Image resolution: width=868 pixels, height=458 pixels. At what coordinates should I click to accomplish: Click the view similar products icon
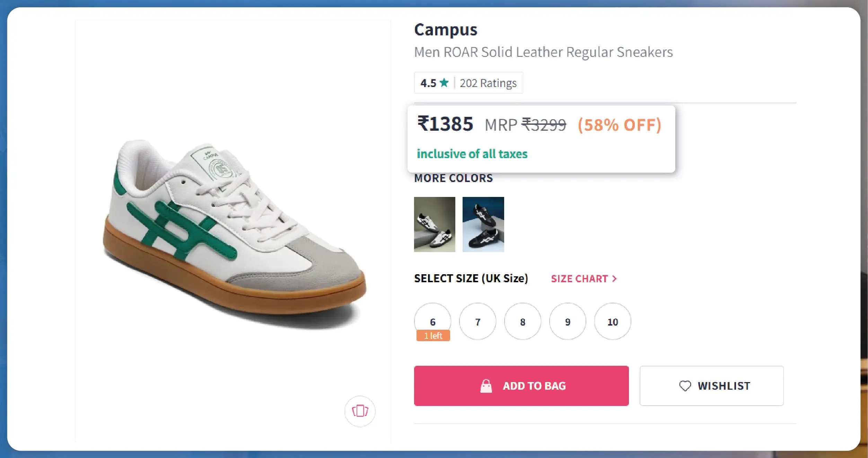click(360, 411)
